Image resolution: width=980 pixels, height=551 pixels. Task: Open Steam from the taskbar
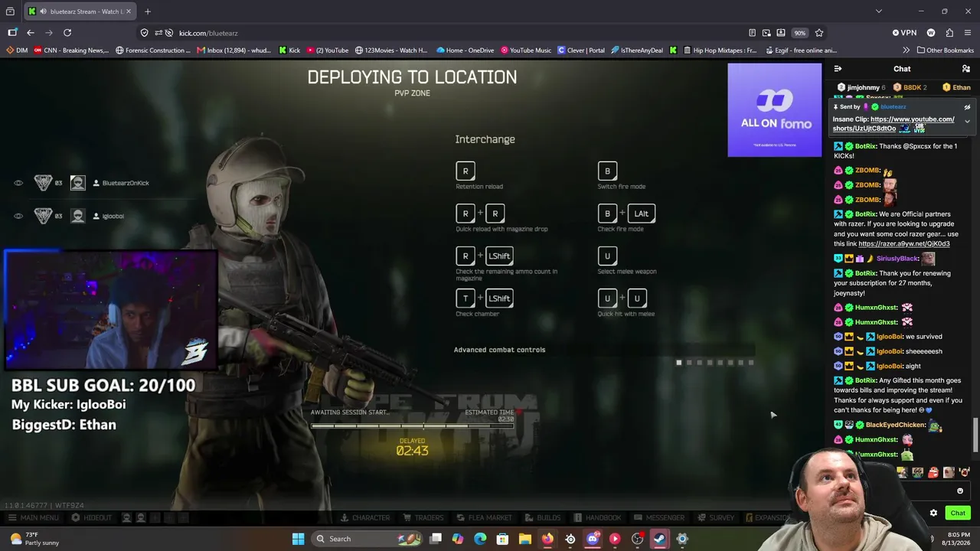point(659,539)
